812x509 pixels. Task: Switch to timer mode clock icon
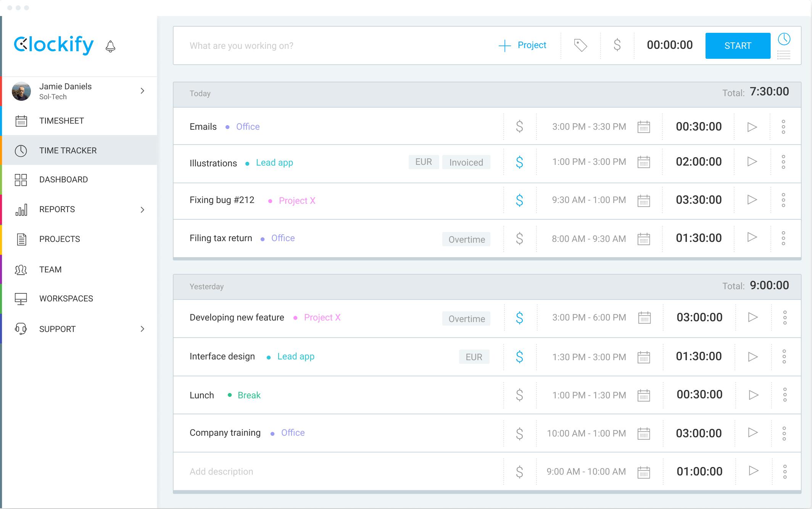tap(784, 39)
